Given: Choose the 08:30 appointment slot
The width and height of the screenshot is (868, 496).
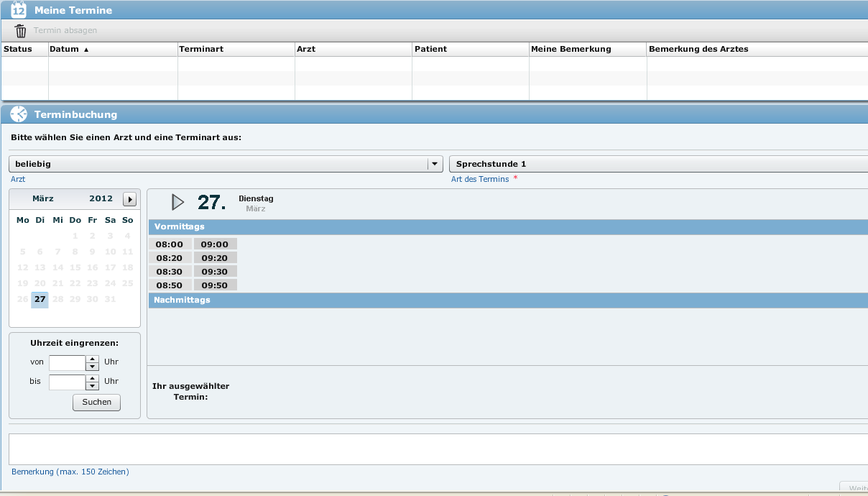Looking at the screenshot, I should 170,272.
